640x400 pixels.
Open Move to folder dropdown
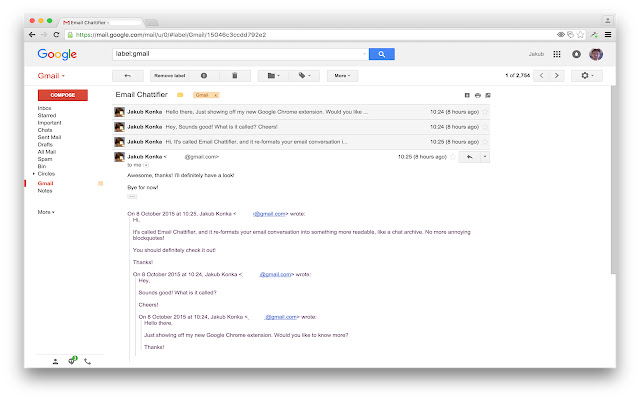273,76
